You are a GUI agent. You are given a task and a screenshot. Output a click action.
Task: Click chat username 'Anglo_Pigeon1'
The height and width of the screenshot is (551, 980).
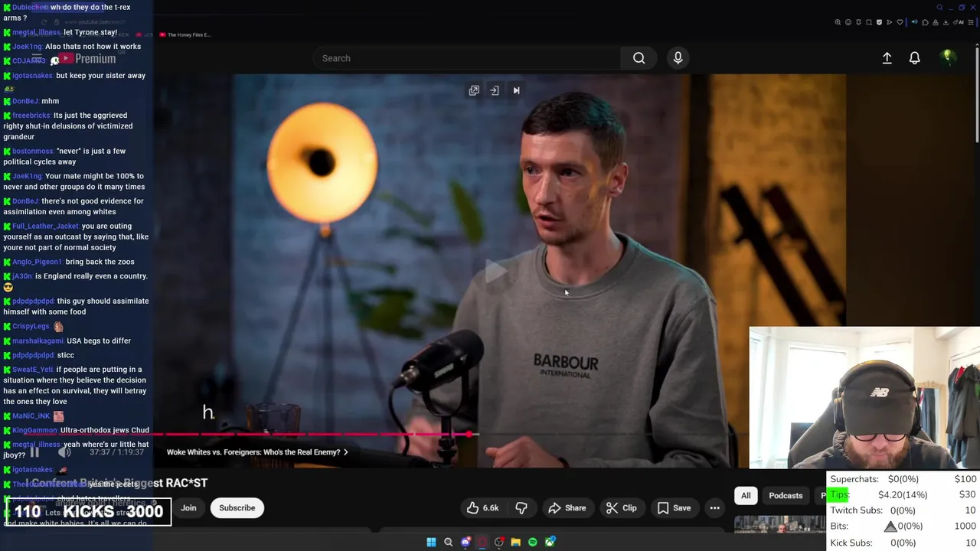coord(37,262)
